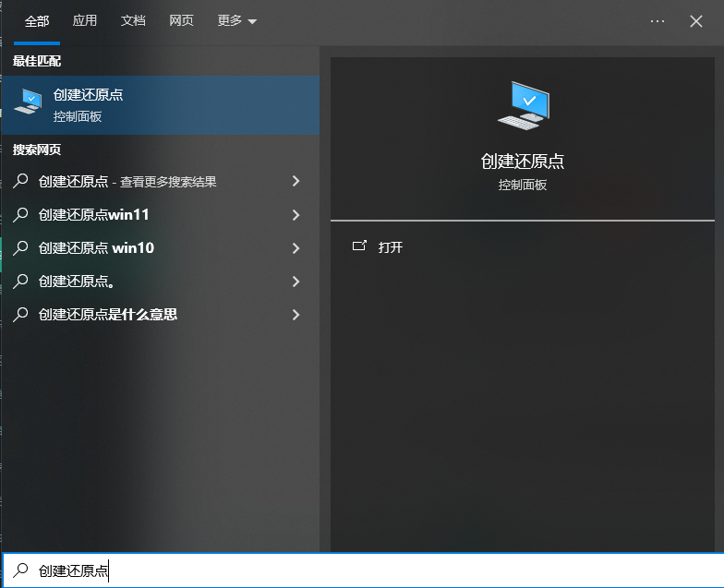Image resolution: width=724 pixels, height=588 pixels.
Task: Open the 更多 dropdown menu
Action: tap(236, 20)
